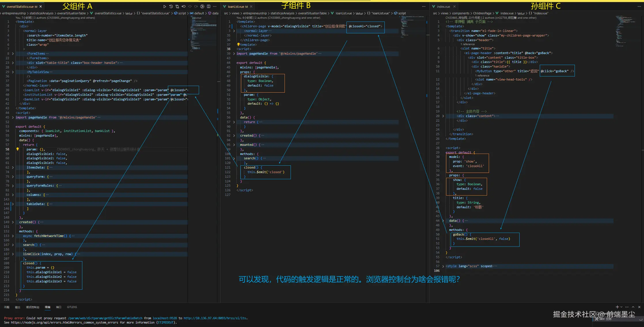This screenshot has width=644, height=327.
Task: Click the lightbulb quick fix icon on line 58
Action: click(x=18, y=149)
